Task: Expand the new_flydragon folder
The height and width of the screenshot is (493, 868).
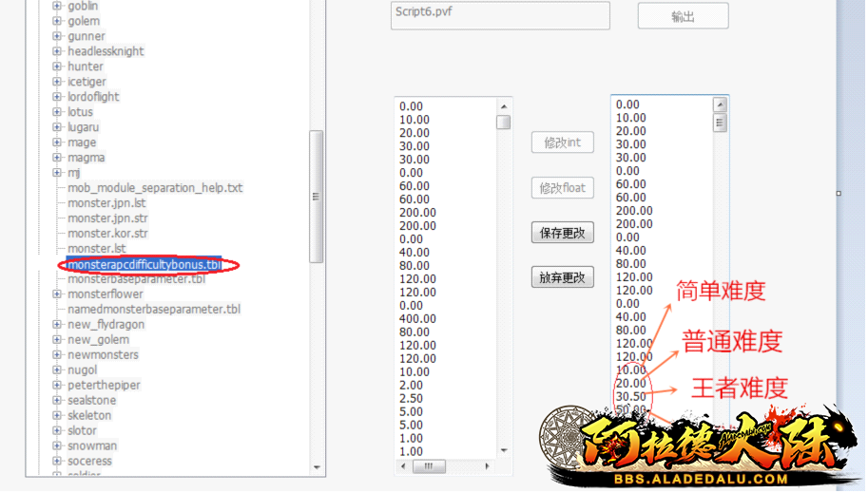Action: click(x=57, y=325)
